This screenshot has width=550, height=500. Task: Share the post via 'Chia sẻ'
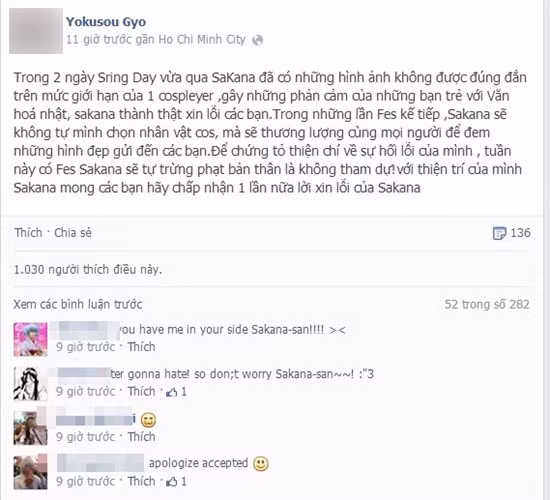73,233
